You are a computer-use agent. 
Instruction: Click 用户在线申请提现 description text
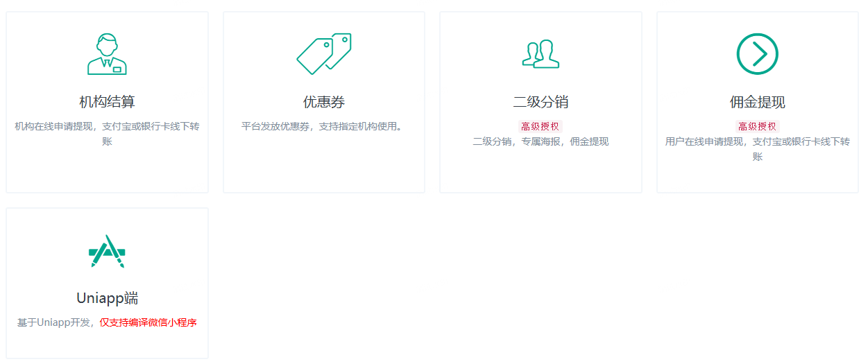click(x=757, y=149)
